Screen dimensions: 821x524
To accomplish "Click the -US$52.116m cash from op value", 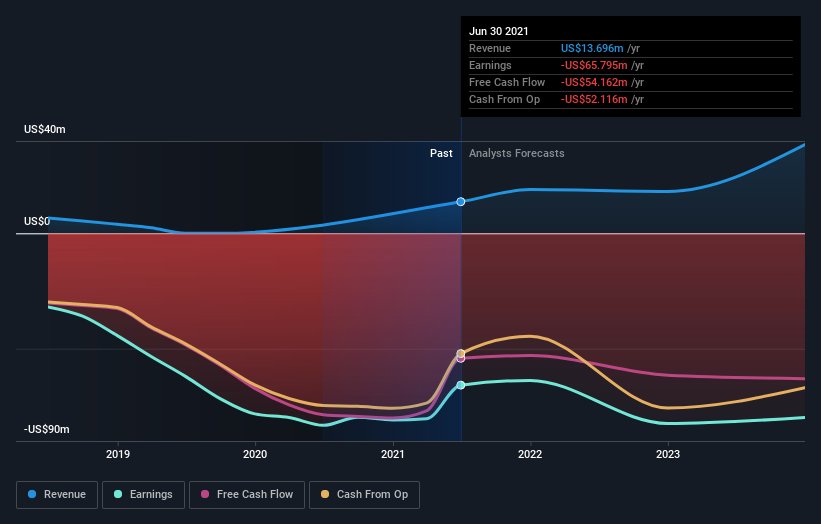I will coord(594,99).
